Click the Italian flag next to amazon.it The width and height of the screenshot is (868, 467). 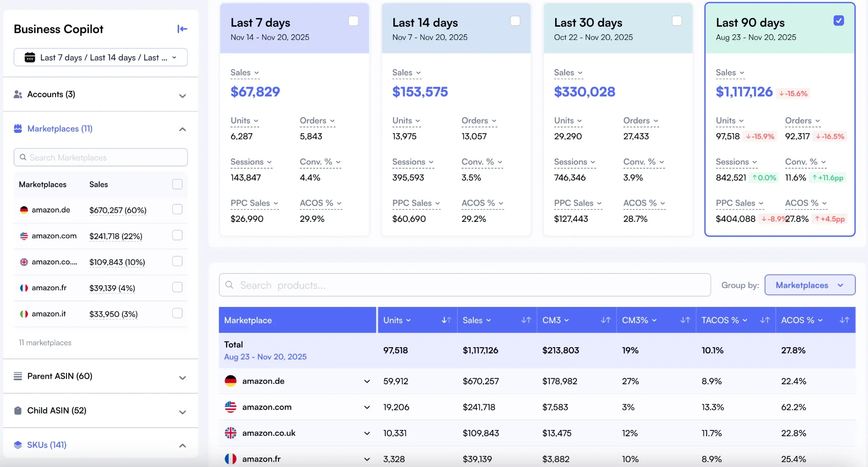coord(24,314)
